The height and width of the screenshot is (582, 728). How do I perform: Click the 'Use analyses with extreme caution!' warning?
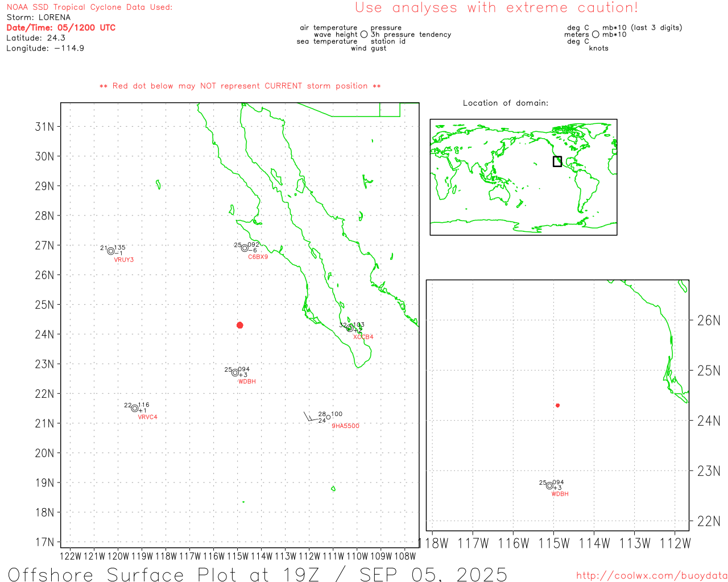[497, 8]
